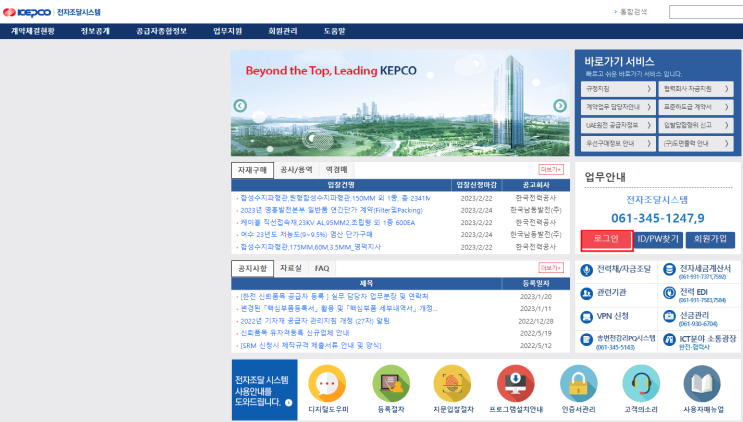The image size is (743, 422).
Task: Open the 사용자매뉴얼 book icon
Action: 702,383
